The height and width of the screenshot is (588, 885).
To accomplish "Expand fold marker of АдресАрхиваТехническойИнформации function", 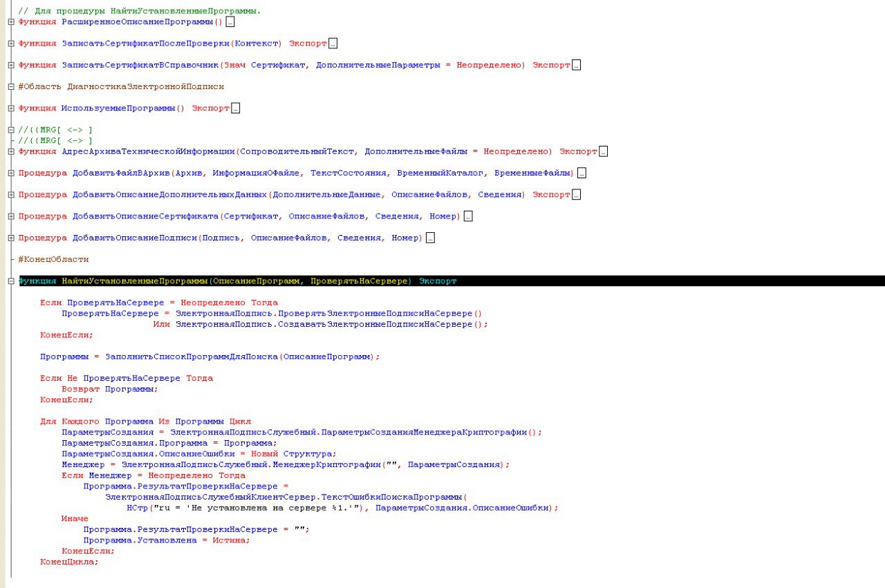I will (10, 151).
